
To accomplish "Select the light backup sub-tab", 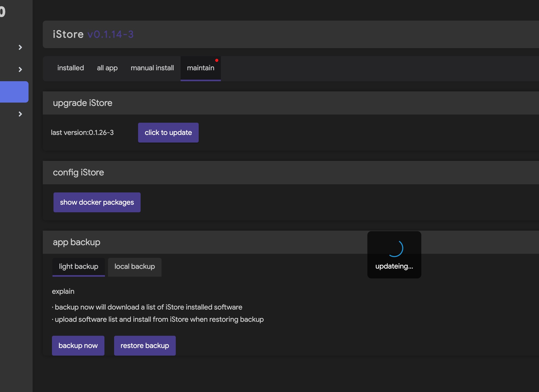I will [x=78, y=267].
